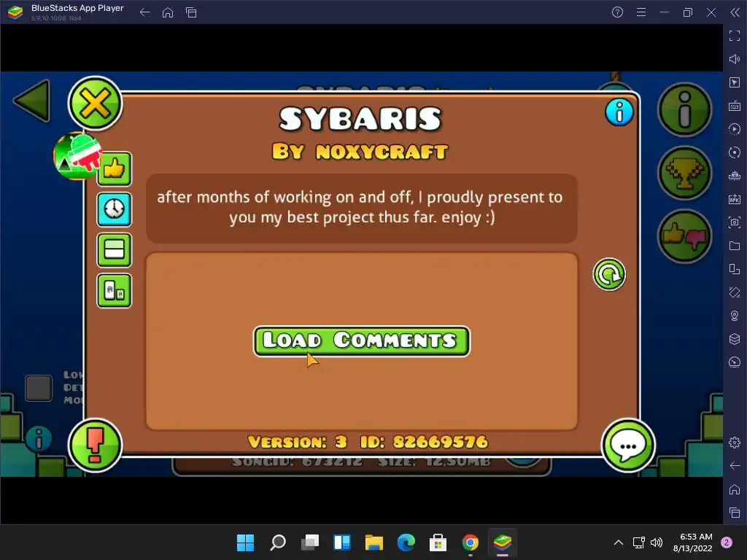
Task: Open the sidebar two-rectangles tool
Action: [735, 269]
